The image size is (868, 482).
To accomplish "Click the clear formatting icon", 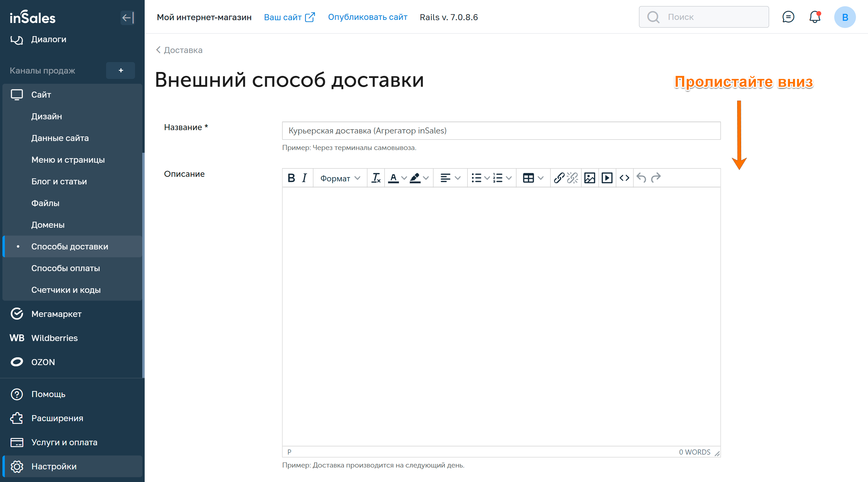I will pos(376,178).
